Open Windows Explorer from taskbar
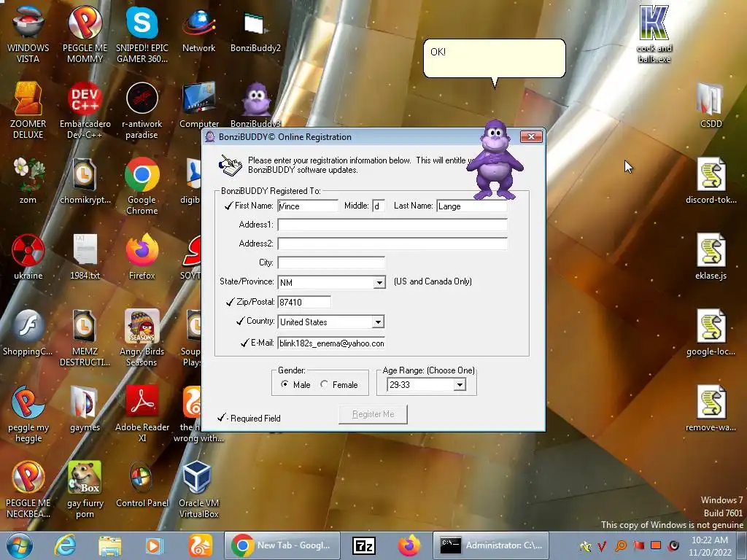This screenshot has width=747, height=560. (x=110, y=545)
